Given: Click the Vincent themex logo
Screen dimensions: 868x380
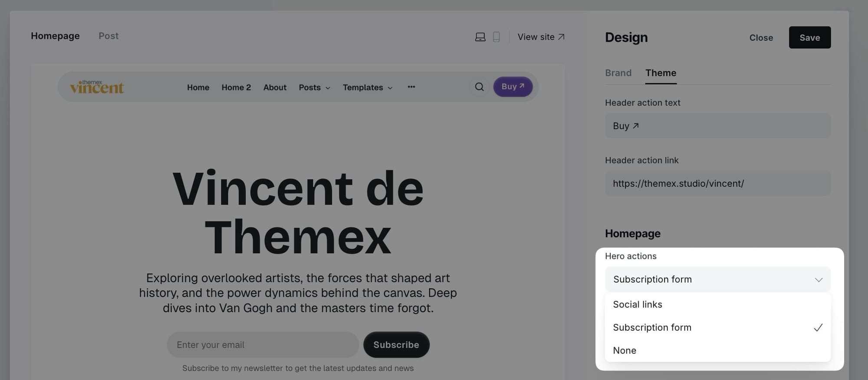Looking at the screenshot, I should 97,87.
